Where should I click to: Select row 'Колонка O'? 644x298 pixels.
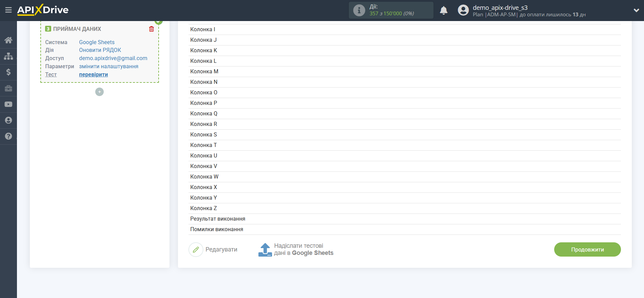[405, 93]
